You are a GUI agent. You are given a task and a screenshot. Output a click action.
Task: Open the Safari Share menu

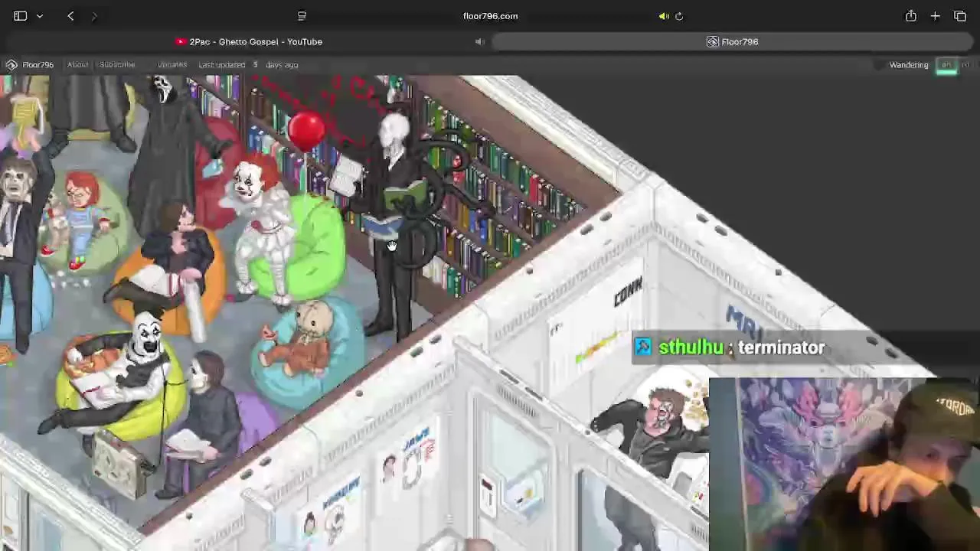tap(911, 15)
